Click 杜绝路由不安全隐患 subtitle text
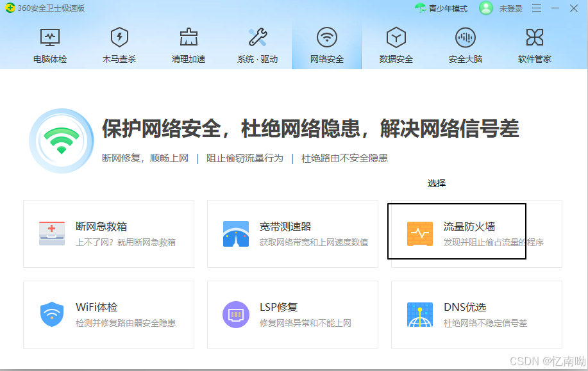 [344, 158]
